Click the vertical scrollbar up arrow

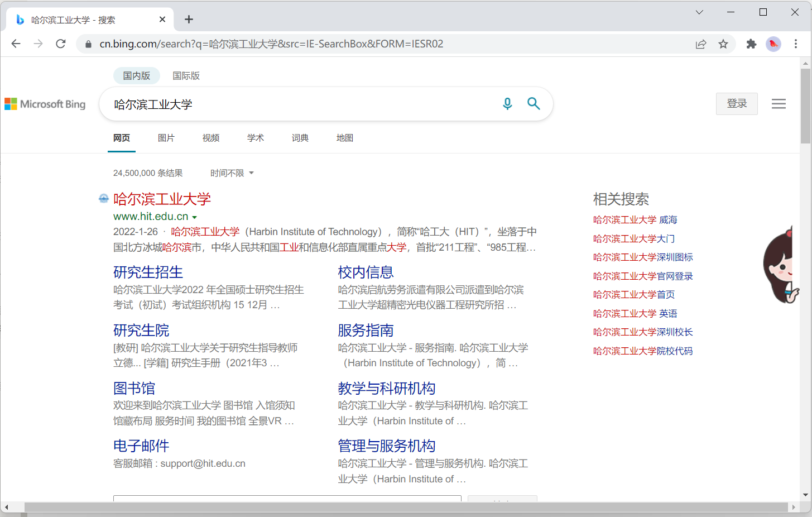click(805, 63)
